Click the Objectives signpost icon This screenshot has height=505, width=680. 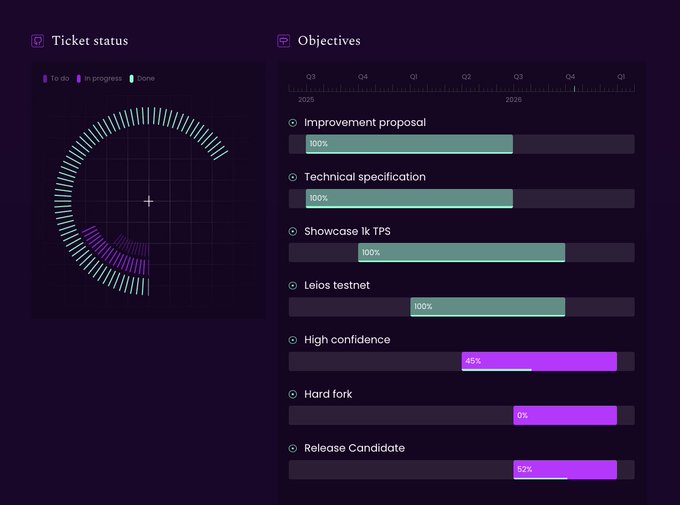click(x=284, y=41)
